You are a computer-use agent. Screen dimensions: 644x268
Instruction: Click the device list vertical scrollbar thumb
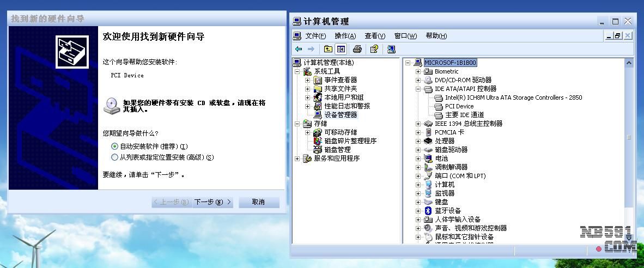629,137
